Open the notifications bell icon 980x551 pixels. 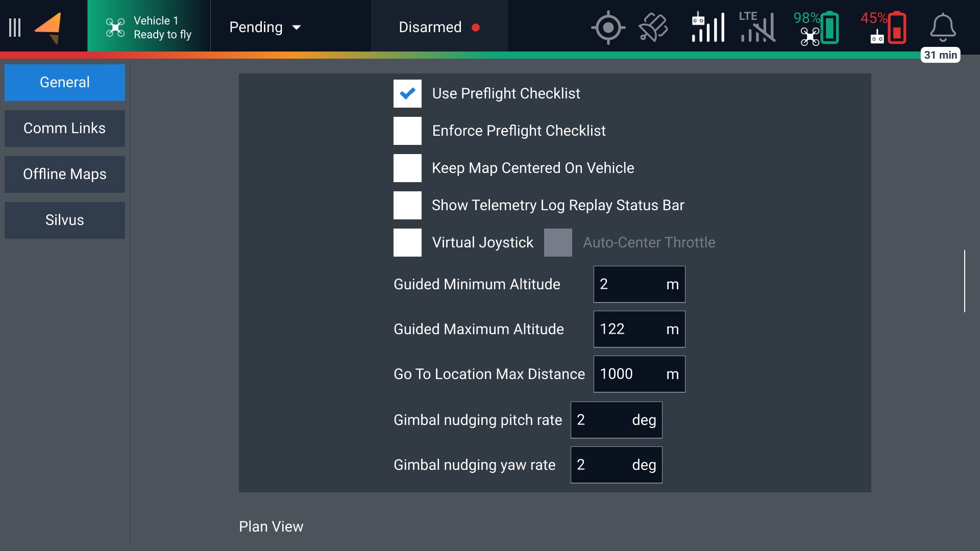tap(942, 28)
